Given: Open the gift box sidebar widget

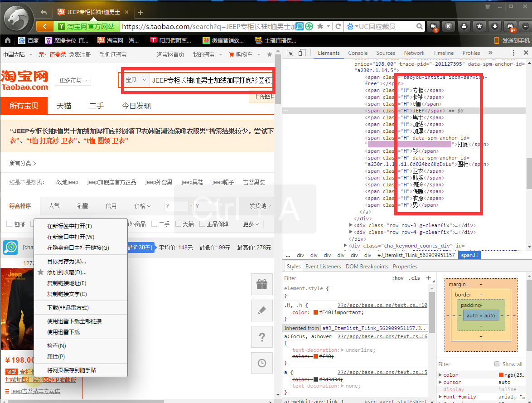Looking at the screenshot, I should click(262, 284).
